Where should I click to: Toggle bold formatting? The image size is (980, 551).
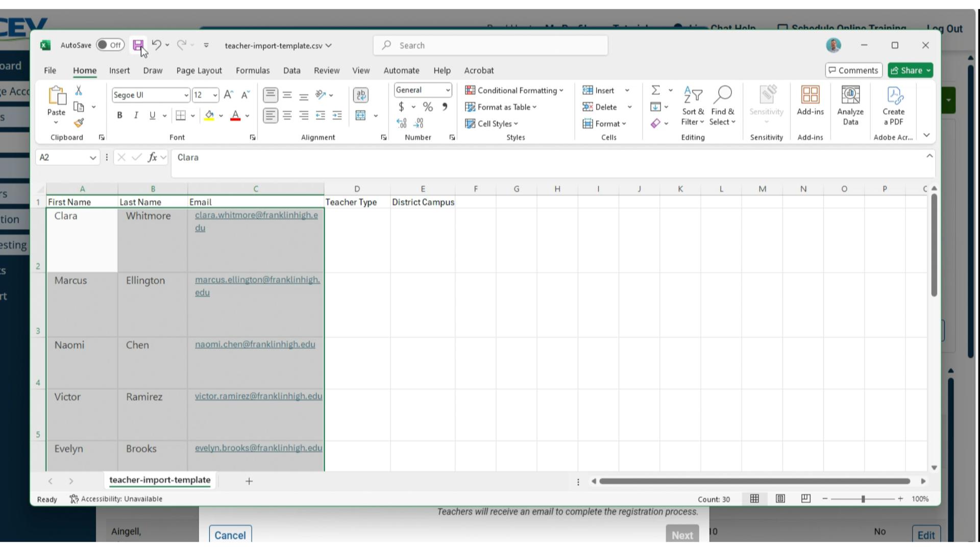(119, 115)
